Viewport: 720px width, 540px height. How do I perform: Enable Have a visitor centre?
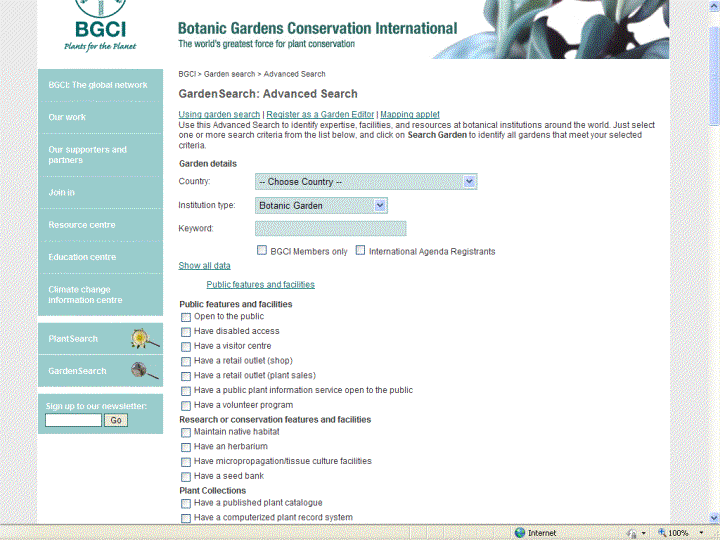tap(186, 347)
